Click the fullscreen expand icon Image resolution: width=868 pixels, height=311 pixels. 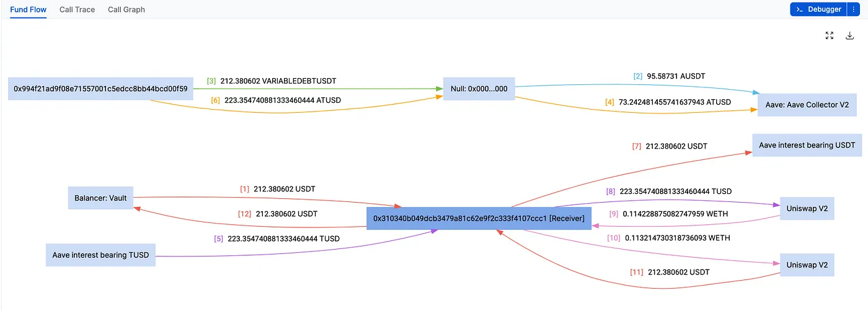pyautogui.click(x=829, y=35)
